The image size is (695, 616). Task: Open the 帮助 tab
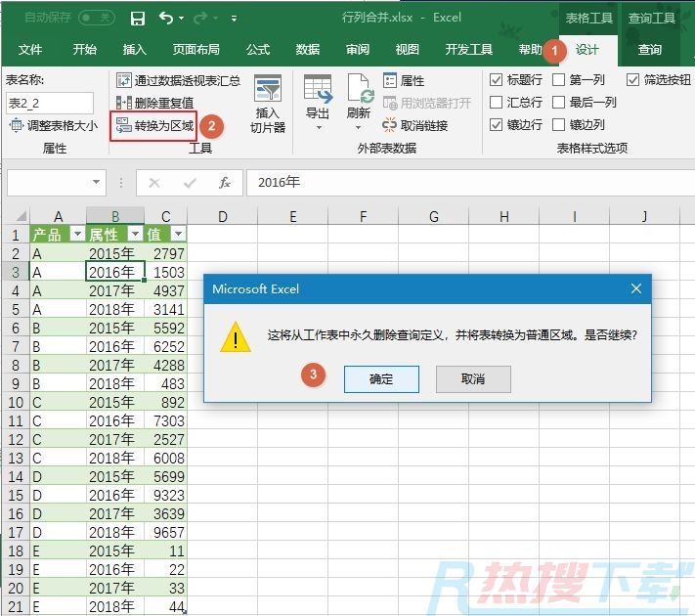click(530, 49)
